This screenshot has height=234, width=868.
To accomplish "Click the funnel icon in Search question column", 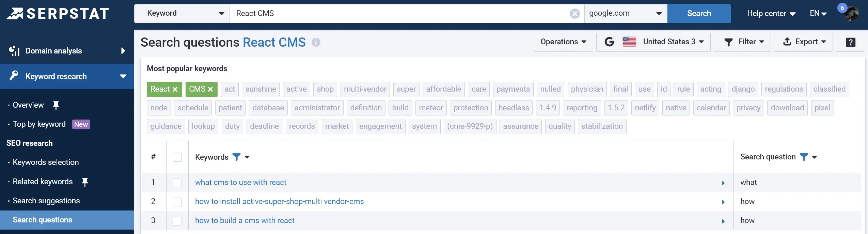I will tap(804, 157).
